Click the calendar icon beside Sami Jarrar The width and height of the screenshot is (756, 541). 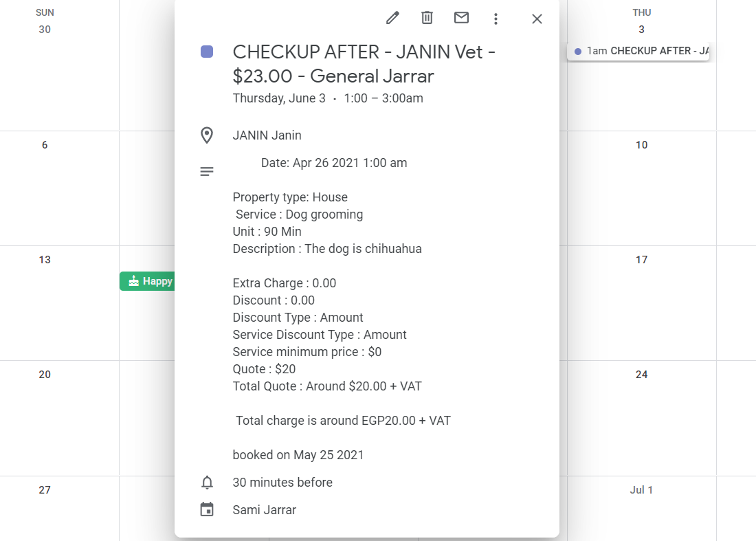207,509
